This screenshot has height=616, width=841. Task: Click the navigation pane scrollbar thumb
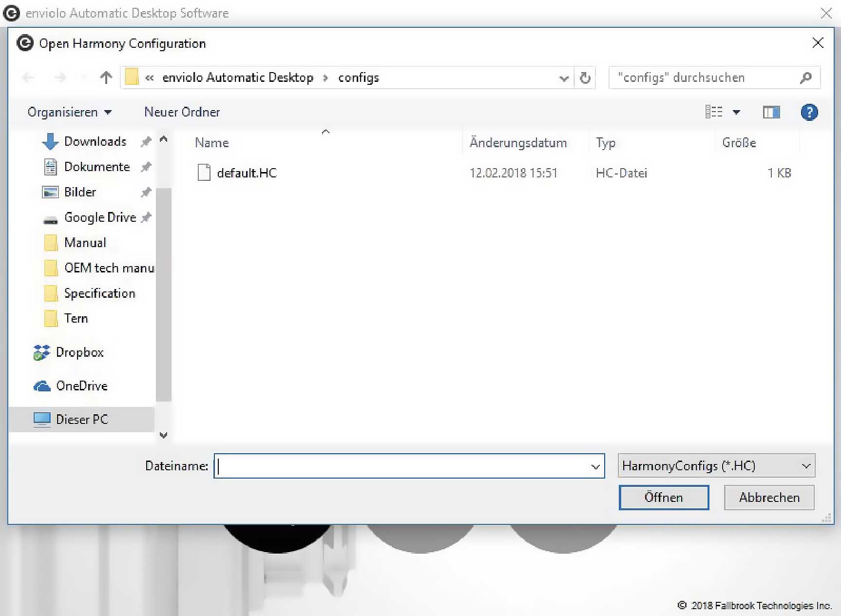pos(164,294)
